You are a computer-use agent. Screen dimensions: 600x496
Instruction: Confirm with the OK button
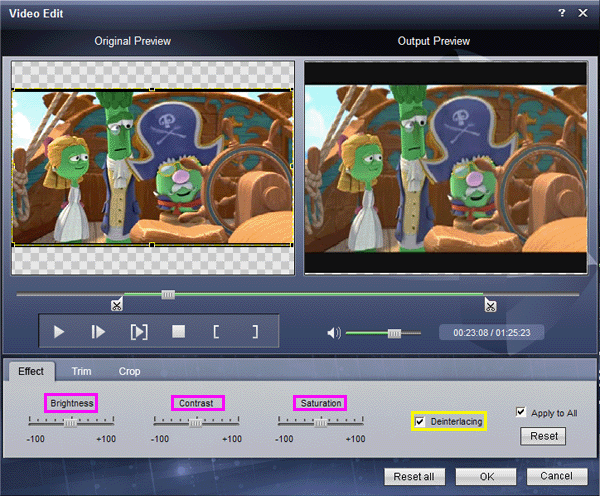point(486,476)
